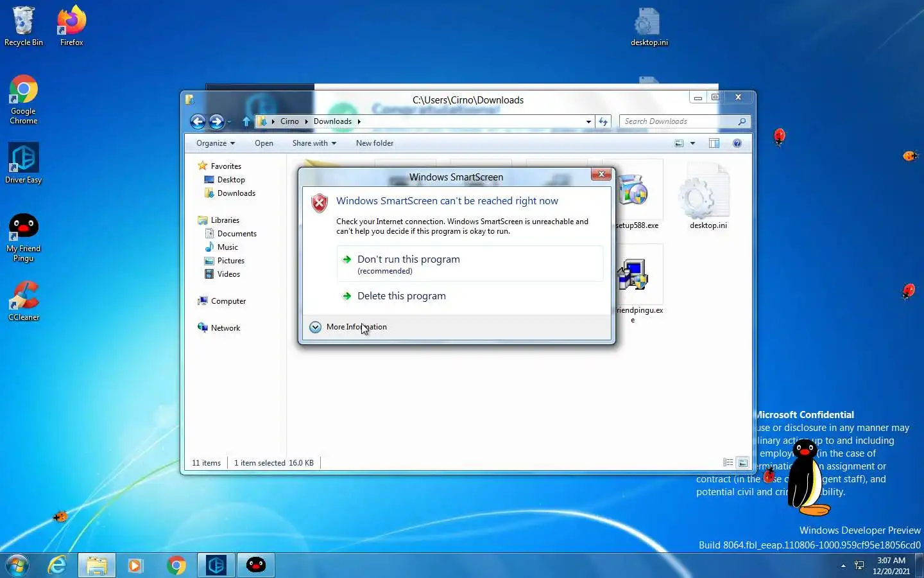The image size is (924, 578).
Task: Click Open in the Explorer toolbar
Action: [x=264, y=143]
